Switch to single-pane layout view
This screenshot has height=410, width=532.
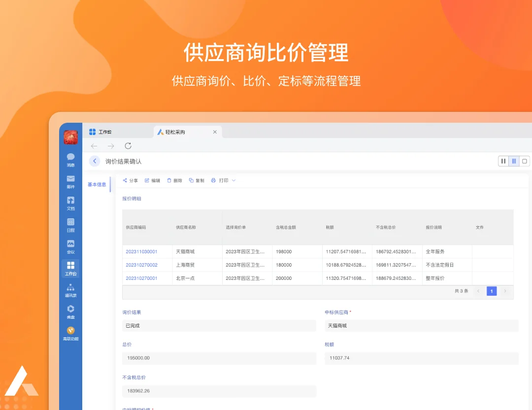coord(525,161)
